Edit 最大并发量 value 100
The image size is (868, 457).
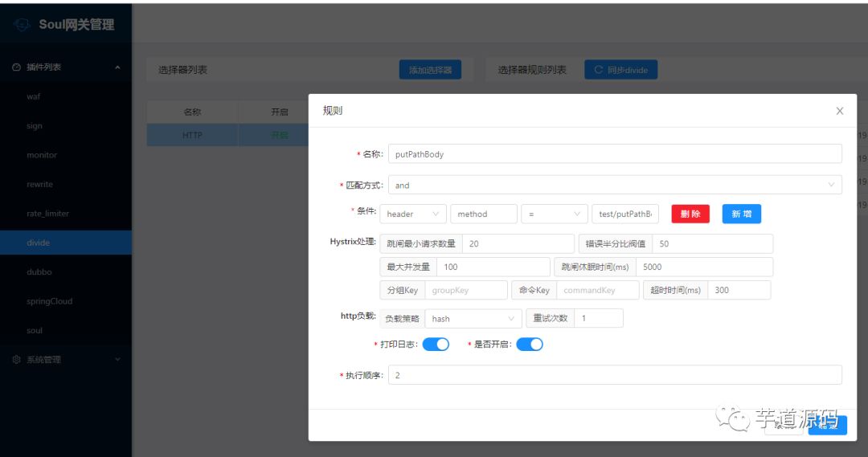pos(493,267)
